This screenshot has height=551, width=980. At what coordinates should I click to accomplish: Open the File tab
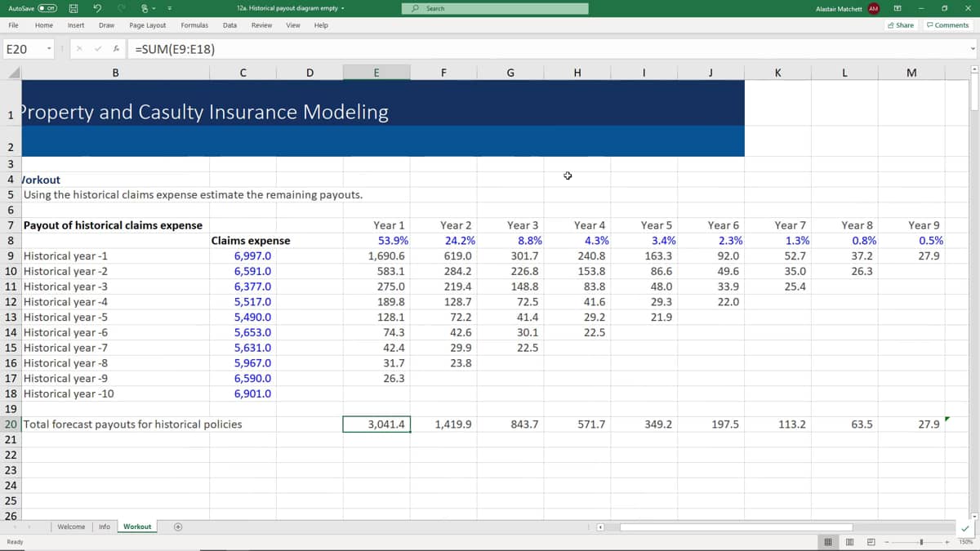(x=14, y=25)
